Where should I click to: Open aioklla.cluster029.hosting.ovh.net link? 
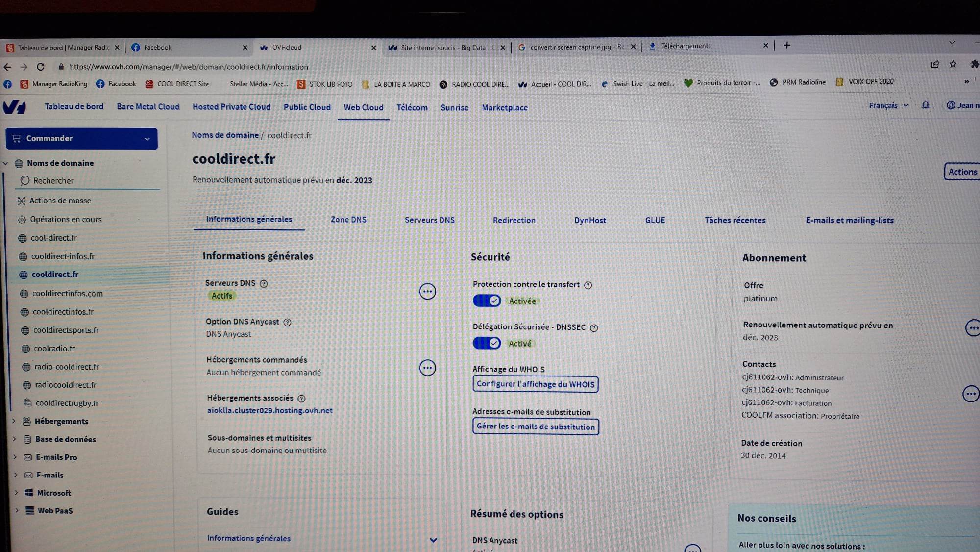(x=269, y=410)
